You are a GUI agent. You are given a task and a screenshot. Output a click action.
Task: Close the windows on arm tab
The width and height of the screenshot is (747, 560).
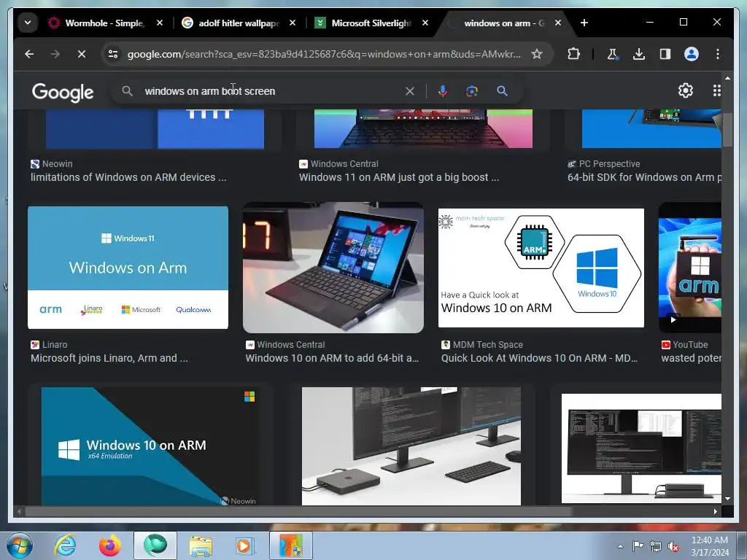[x=558, y=23]
